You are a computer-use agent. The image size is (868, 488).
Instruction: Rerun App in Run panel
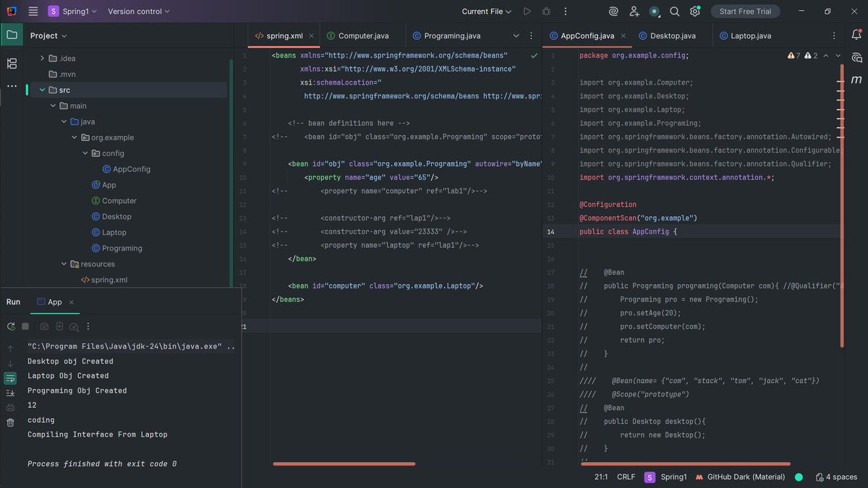pyautogui.click(x=11, y=326)
